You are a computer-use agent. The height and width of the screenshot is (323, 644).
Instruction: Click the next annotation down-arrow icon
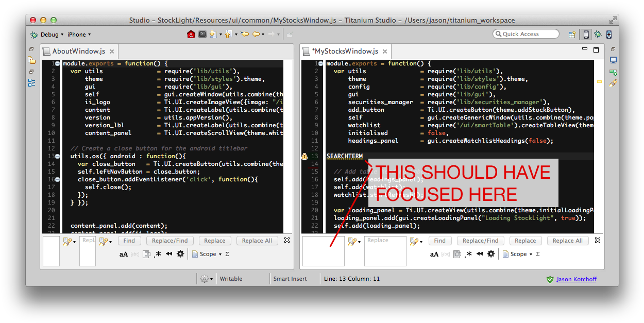[x=213, y=34]
